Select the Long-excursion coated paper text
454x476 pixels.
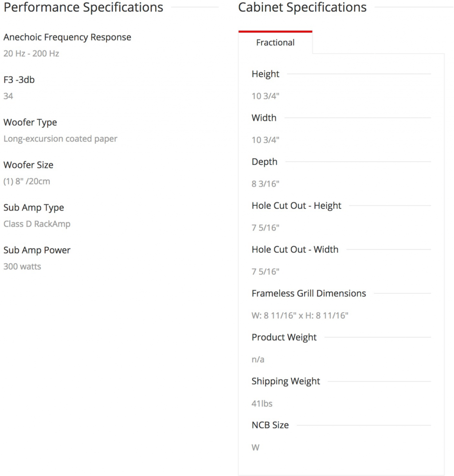(60, 139)
